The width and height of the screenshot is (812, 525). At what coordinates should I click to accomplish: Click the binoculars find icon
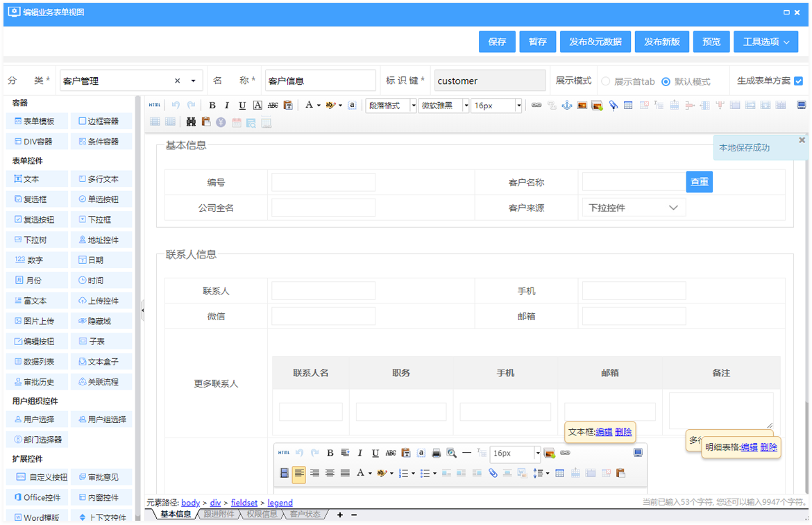coord(191,122)
